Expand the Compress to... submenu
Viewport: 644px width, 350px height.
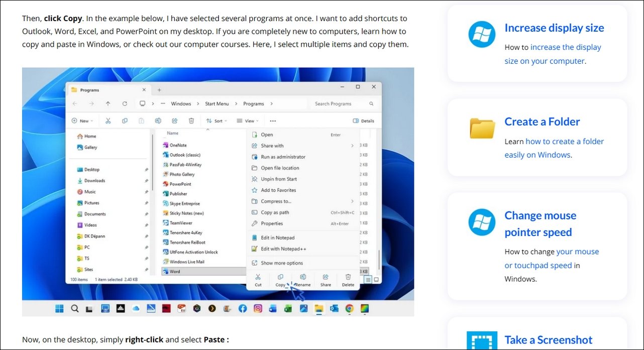point(352,201)
